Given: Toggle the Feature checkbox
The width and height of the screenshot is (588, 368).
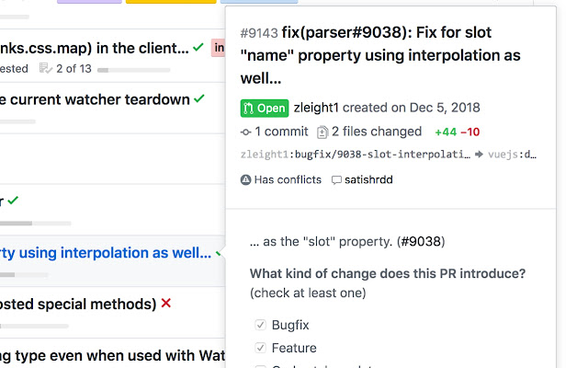Looking at the screenshot, I should pyautogui.click(x=261, y=348).
